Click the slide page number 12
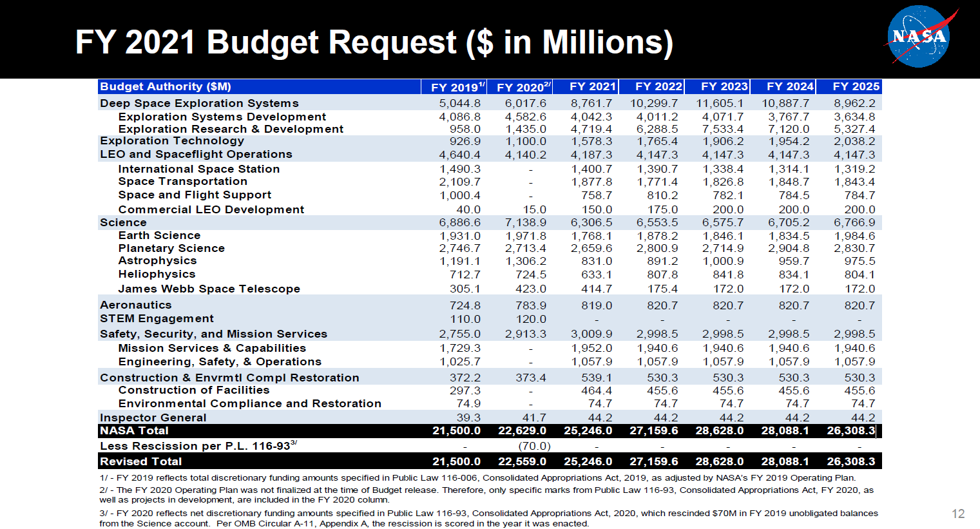Viewport: 980px width, 529px height. (958, 514)
